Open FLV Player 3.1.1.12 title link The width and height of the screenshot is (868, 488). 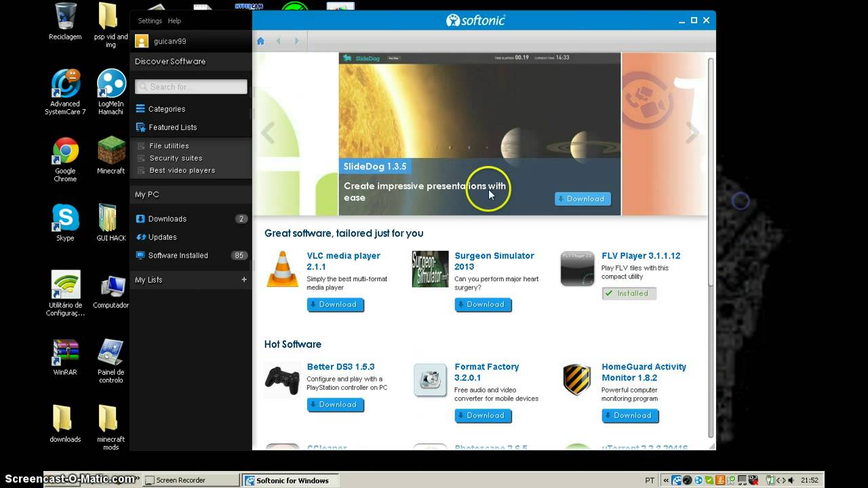coord(641,256)
